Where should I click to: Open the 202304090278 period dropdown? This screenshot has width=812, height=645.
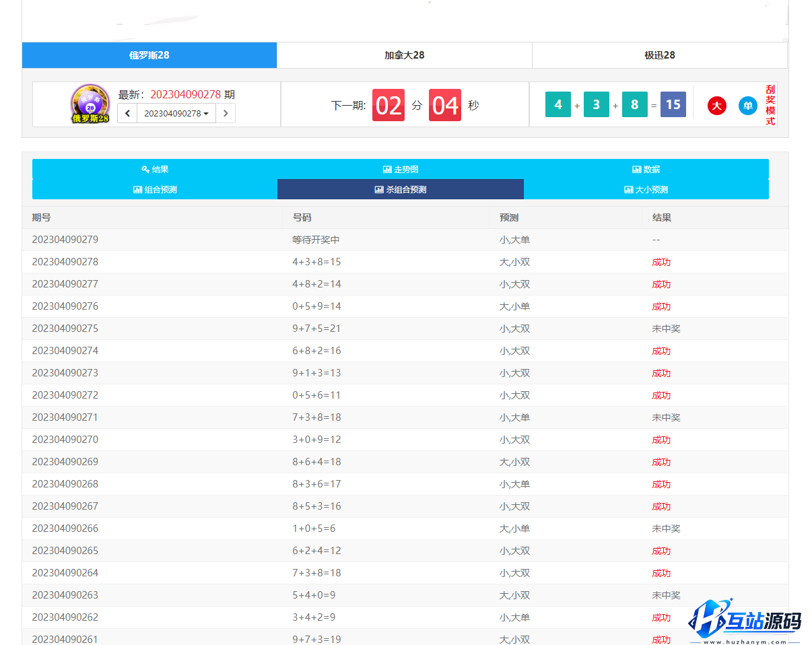coord(176,113)
